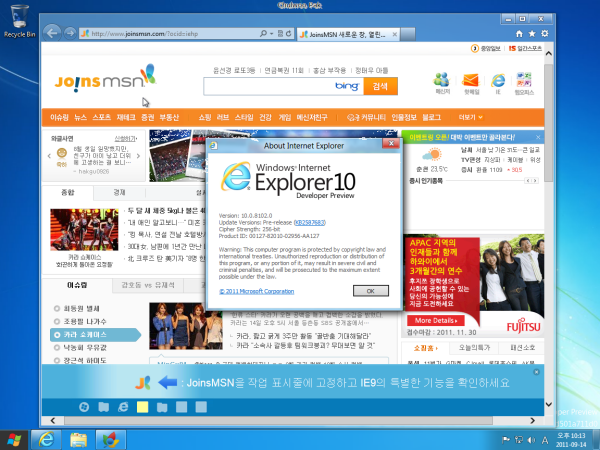Click the Refresh icon in address bar
Viewport: 600px width, 450px height.
(x=289, y=34)
